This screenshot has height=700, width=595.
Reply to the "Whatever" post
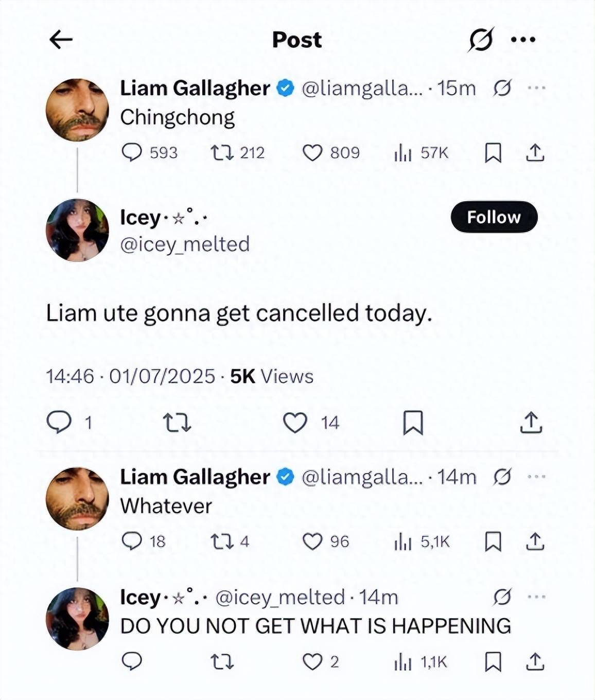tap(132, 541)
